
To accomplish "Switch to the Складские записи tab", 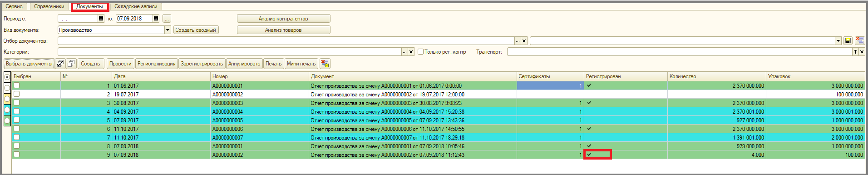I will (x=136, y=6).
